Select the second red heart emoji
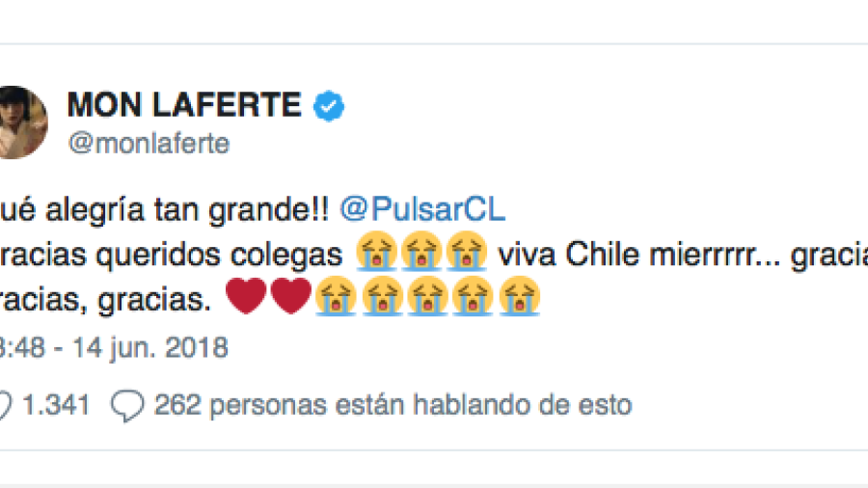This screenshot has height=488, width=868. click(290, 298)
